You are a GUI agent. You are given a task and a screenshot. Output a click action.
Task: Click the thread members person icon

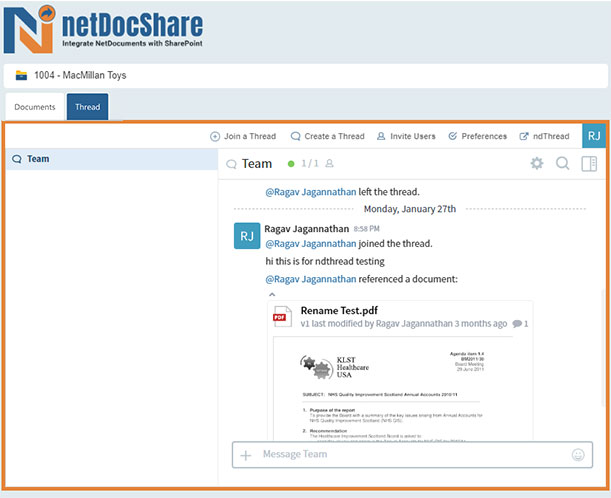pyautogui.click(x=330, y=163)
